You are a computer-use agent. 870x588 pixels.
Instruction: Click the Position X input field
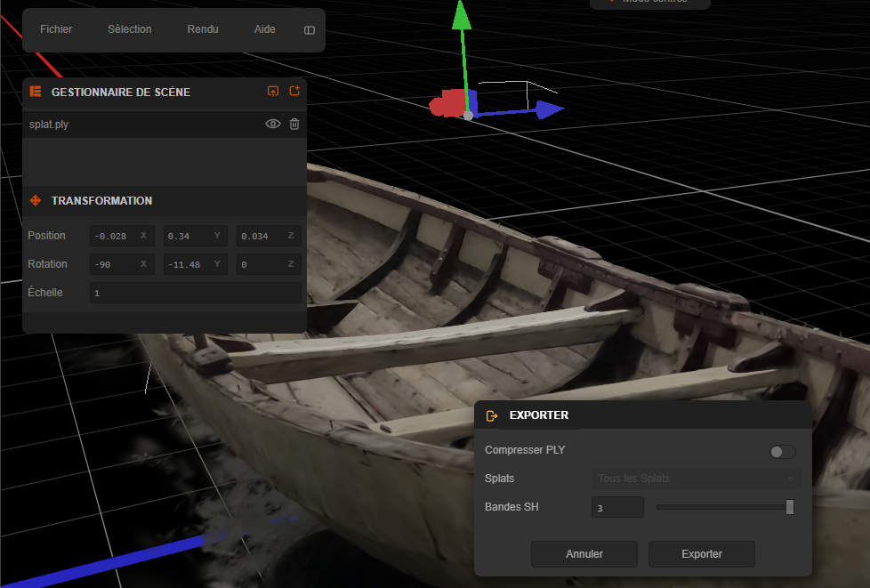(x=114, y=236)
